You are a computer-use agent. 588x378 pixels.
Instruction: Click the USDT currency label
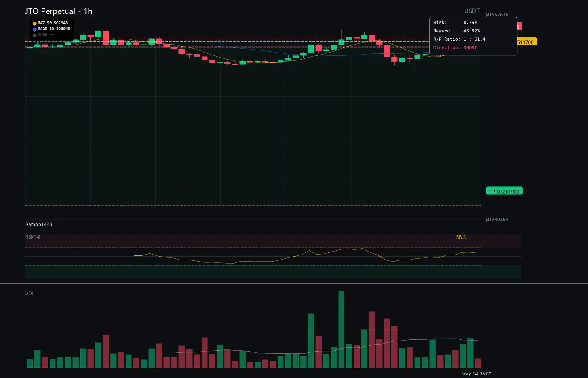click(x=472, y=11)
